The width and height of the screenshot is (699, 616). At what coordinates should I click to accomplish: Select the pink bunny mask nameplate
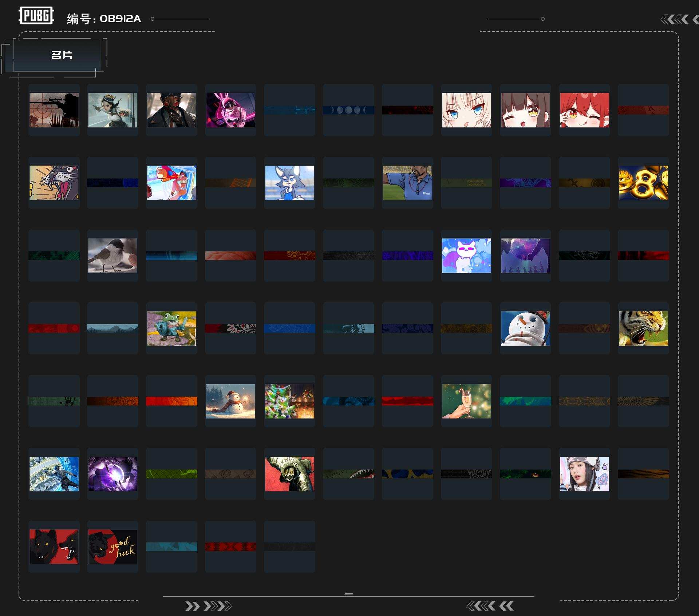(x=230, y=110)
